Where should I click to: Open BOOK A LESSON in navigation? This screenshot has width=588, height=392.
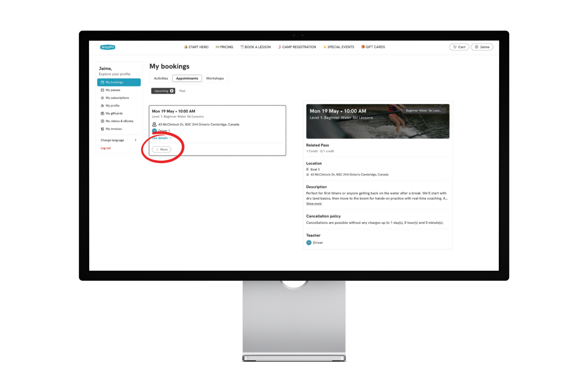255,47
